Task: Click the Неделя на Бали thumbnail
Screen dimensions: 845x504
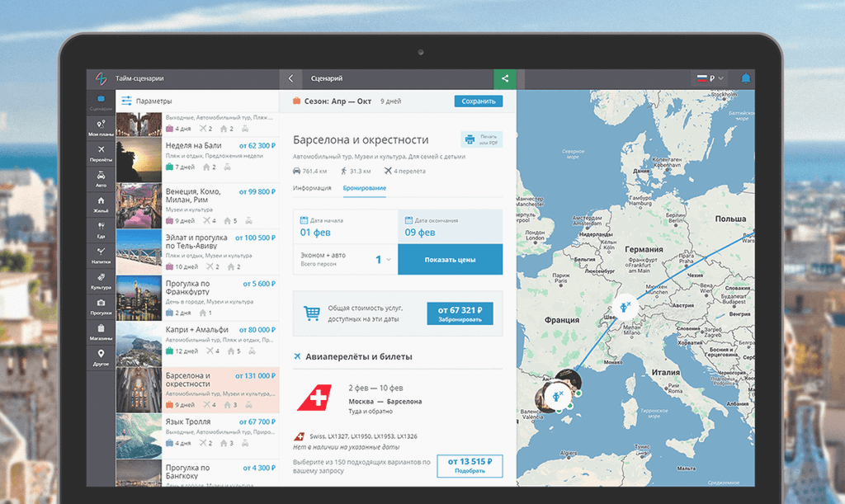Action: click(139, 160)
